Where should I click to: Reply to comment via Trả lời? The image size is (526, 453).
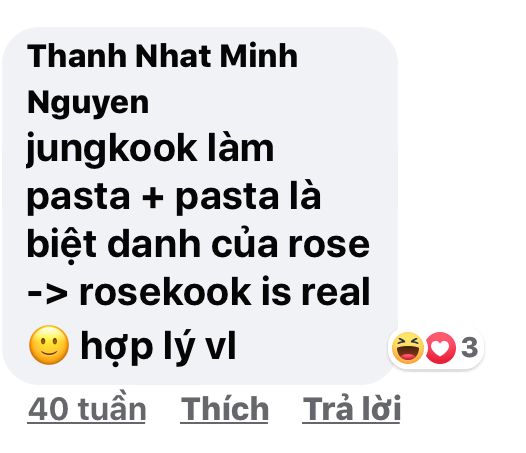351,409
